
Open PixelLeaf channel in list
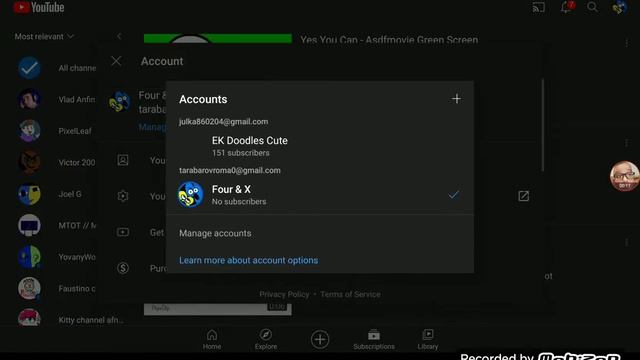click(56, 131)
